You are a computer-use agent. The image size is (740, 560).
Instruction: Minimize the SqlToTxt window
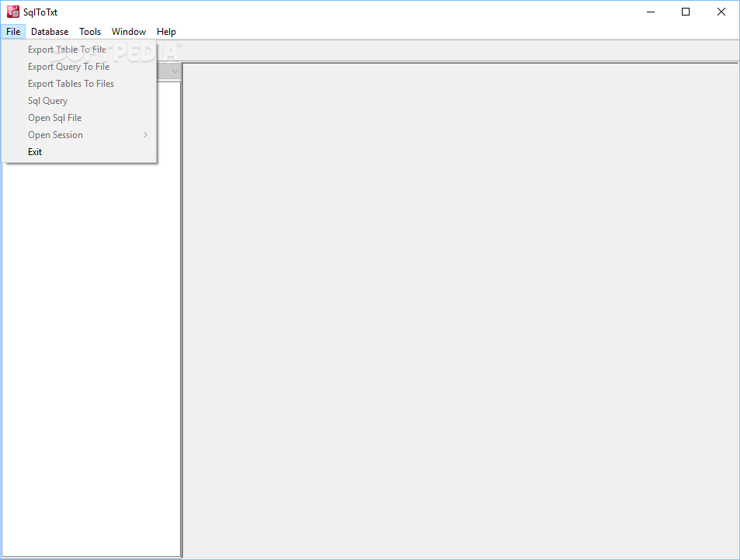point(651,12)
